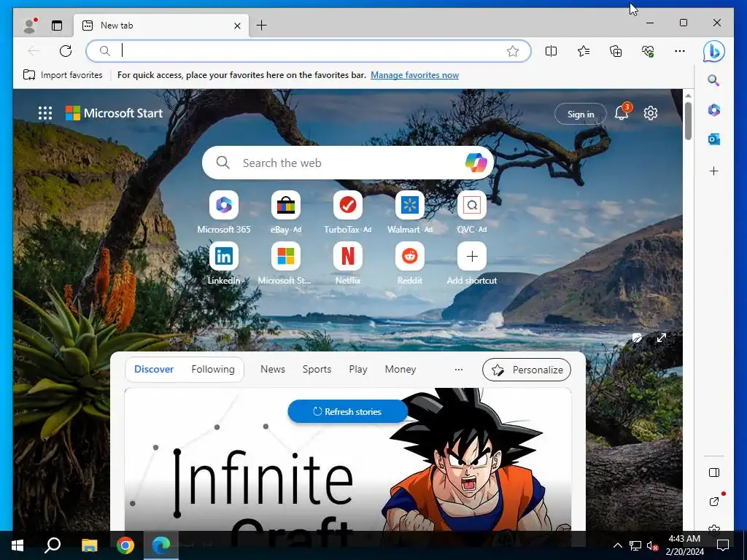The image size is (747, 560).
Task: Expand the feed to full page
Action: pyautogui.click(x=661, y=338)
